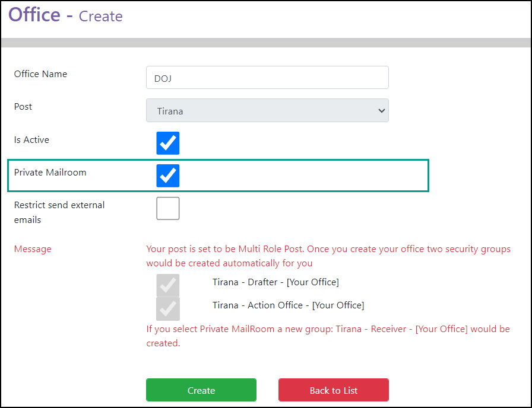Click the Office - Create page heading
This screenshot has width=532, height=408.
tap(65, 15)
